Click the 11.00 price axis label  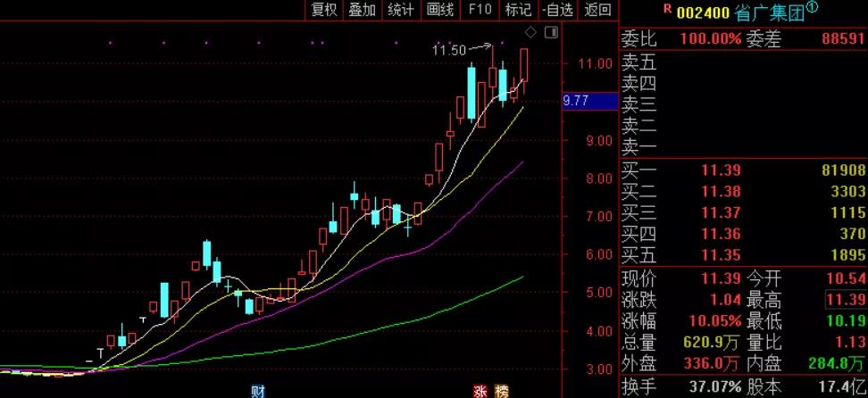click(x=596, y=63)
